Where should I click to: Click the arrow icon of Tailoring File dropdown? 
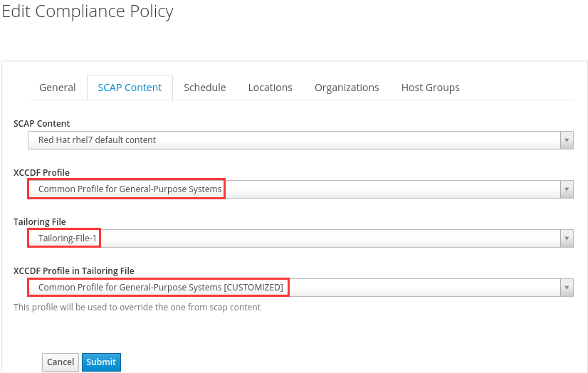[567, 238]
